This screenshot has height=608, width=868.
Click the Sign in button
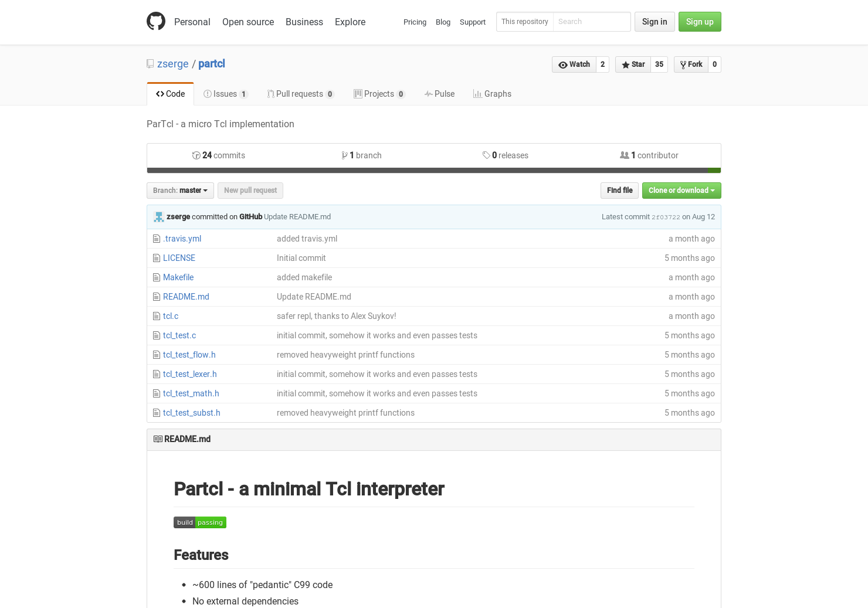tap(655, 22)
